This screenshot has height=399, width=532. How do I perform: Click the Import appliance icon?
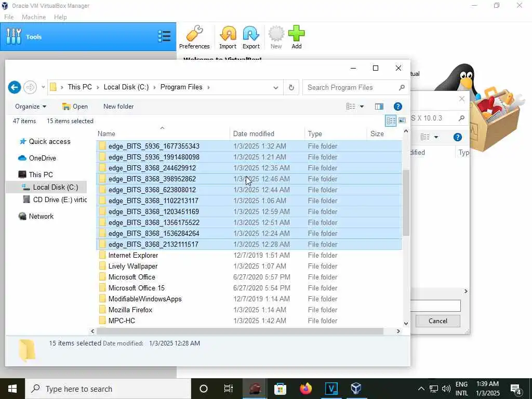click(x=228, y=37)
